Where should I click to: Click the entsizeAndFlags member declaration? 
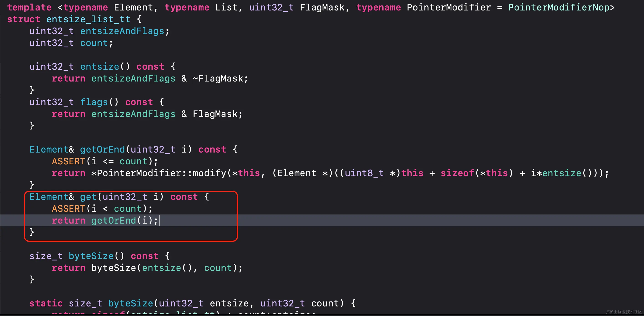pyautogui.click(x=122, y=31)
